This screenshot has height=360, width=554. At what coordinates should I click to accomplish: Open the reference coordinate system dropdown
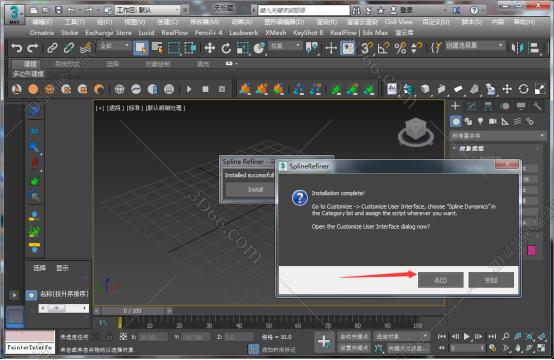285,46
